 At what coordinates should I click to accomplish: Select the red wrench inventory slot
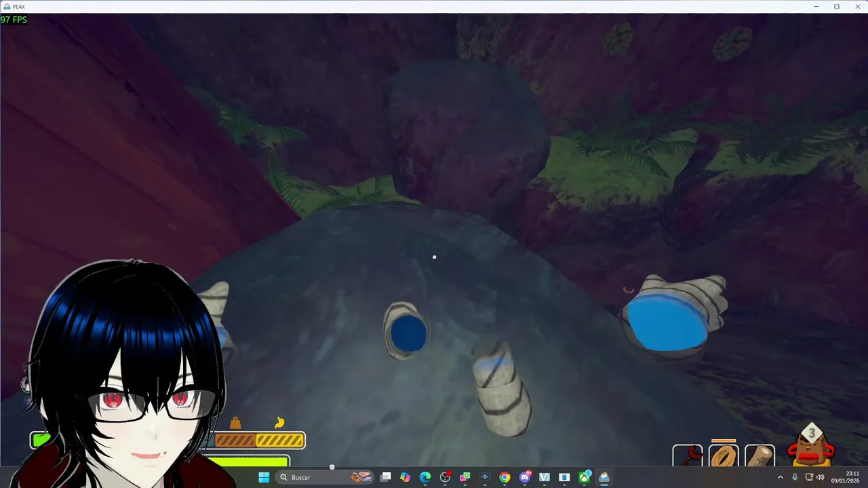click(688, 456)
